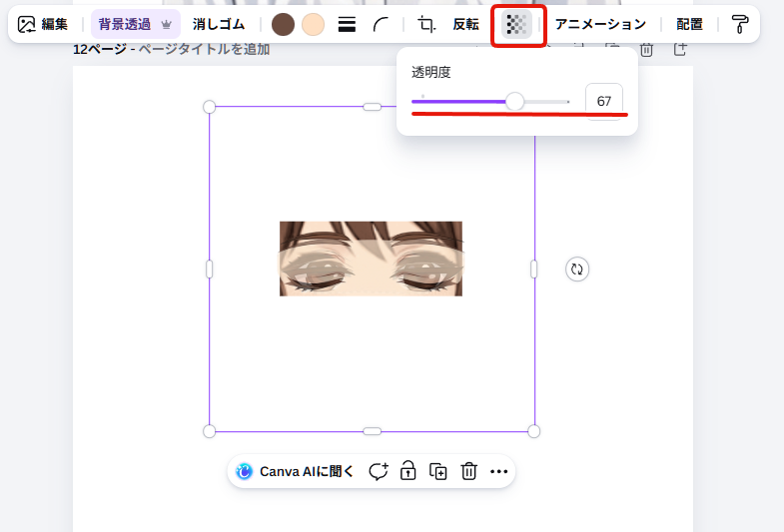Click the 12ページ page label

(100, 49)
